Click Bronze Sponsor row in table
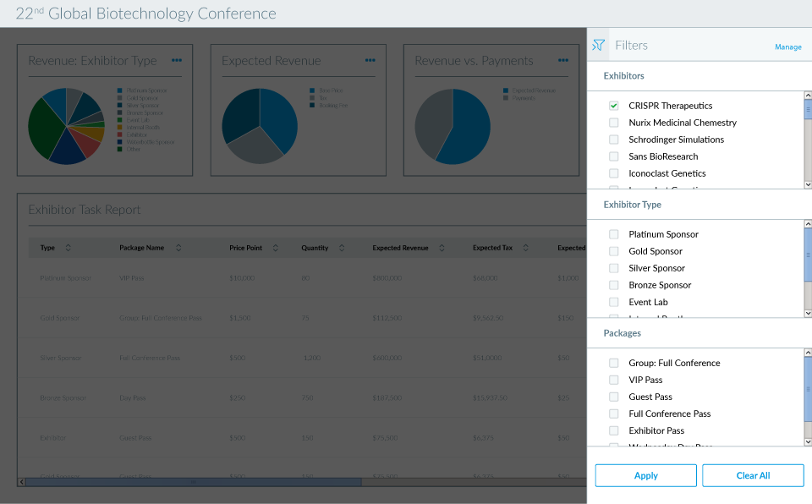 click(303, 397)
